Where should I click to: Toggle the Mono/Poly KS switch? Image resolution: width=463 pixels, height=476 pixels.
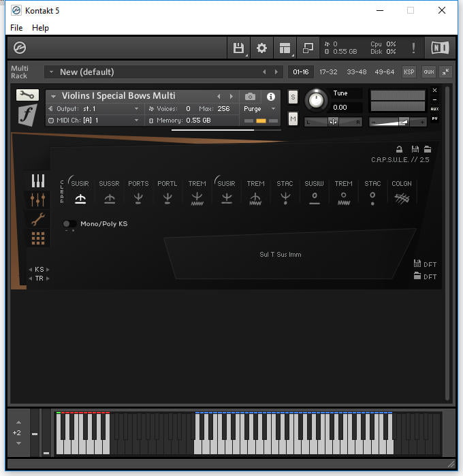point(69,224)
